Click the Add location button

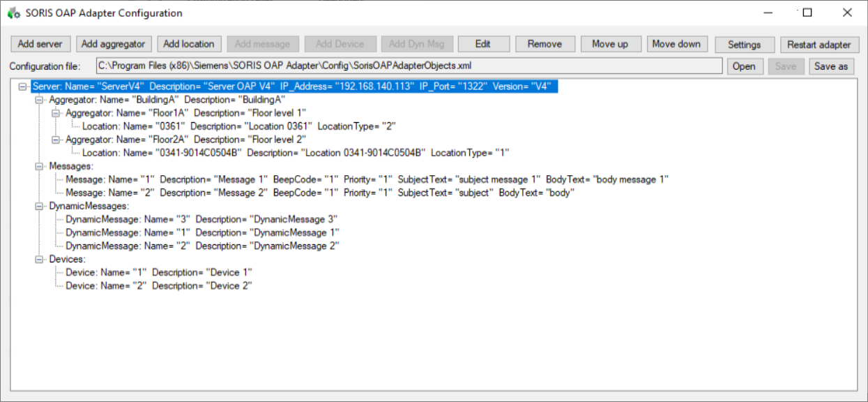pos(189,43)
